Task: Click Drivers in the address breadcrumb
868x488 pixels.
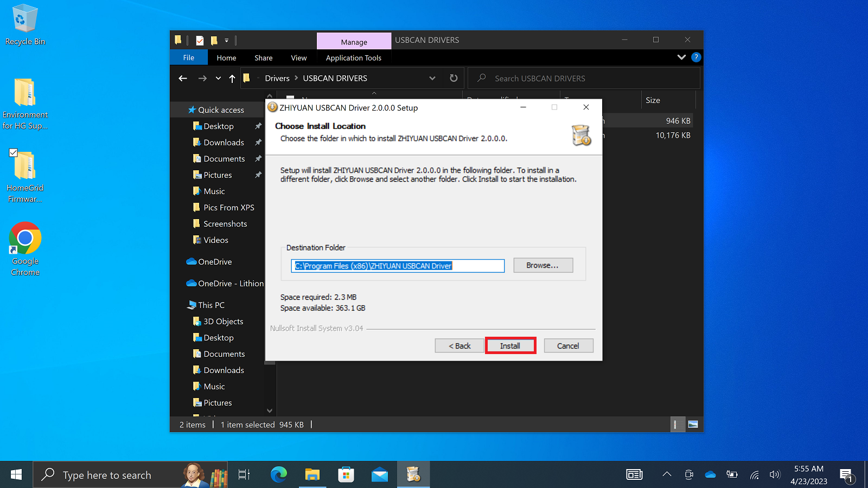Action: click(277, 78)
